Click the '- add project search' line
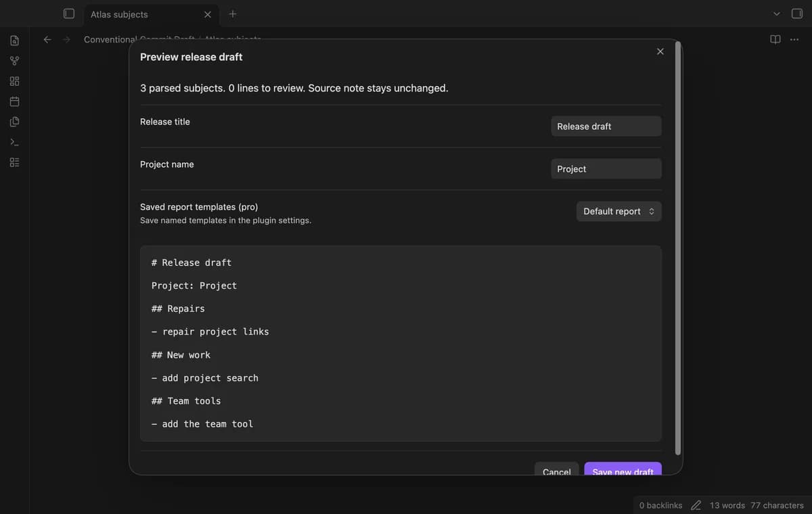The image size is (812, 514). point(205,377)
